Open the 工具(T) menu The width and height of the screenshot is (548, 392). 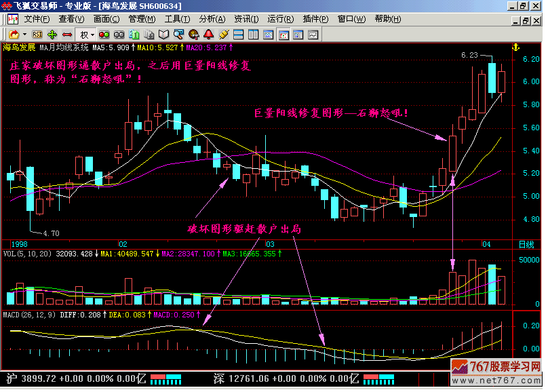176,19
